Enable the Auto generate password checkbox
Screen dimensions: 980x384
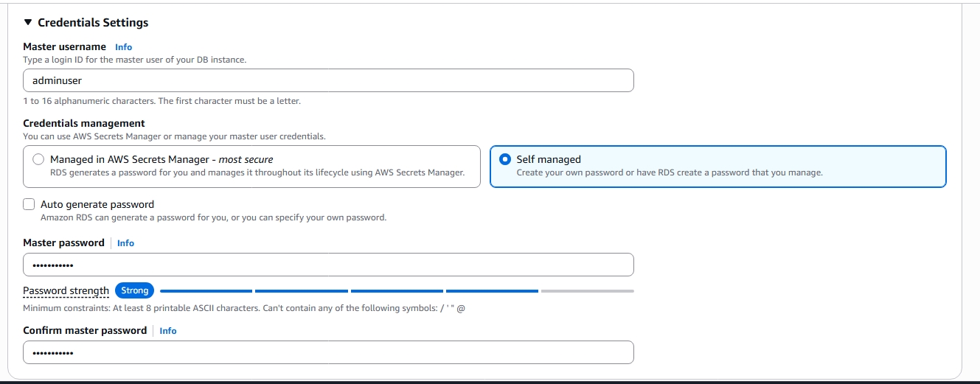(29, 204)
